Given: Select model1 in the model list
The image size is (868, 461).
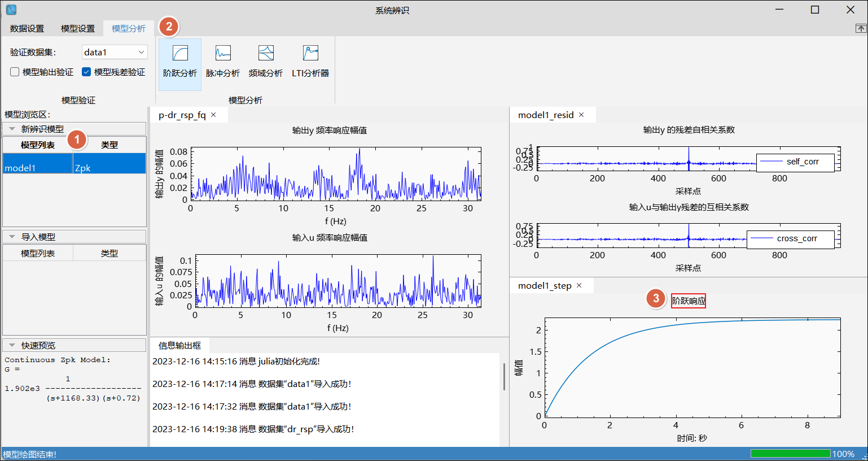Looking at the screenshot, I should 37,168.
